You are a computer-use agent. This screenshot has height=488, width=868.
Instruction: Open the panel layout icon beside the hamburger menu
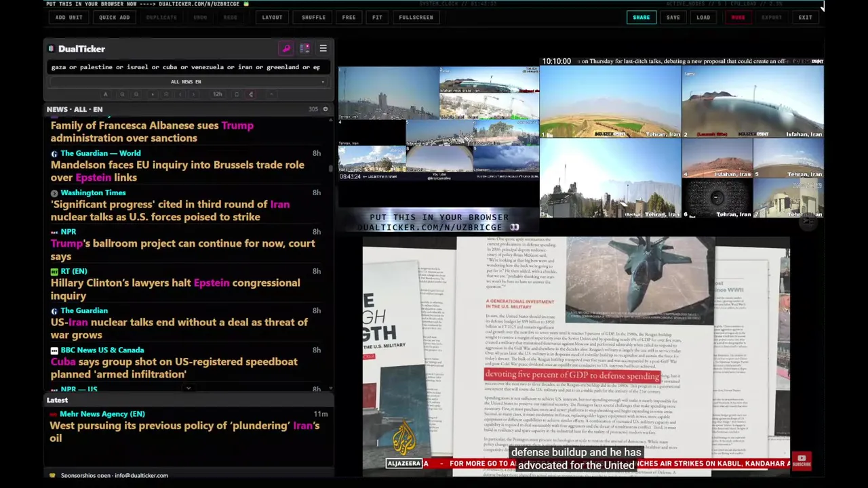(x=304, y=49)
